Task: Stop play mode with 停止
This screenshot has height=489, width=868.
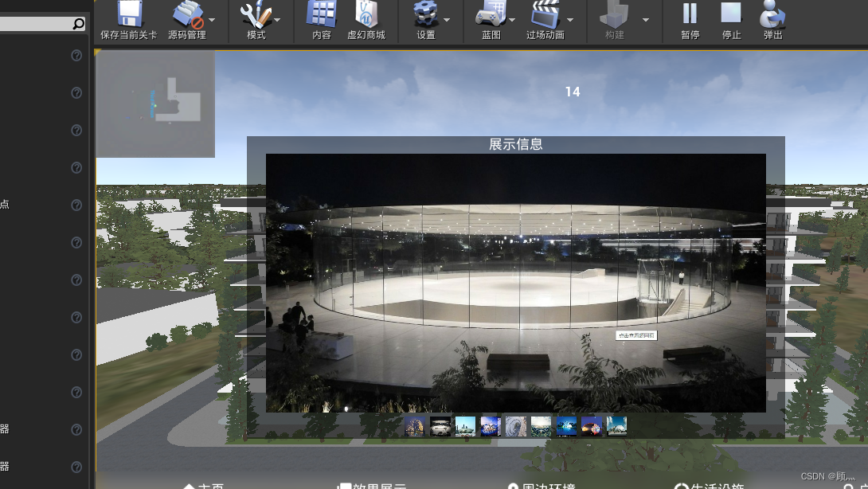Action: coord(731,14)
